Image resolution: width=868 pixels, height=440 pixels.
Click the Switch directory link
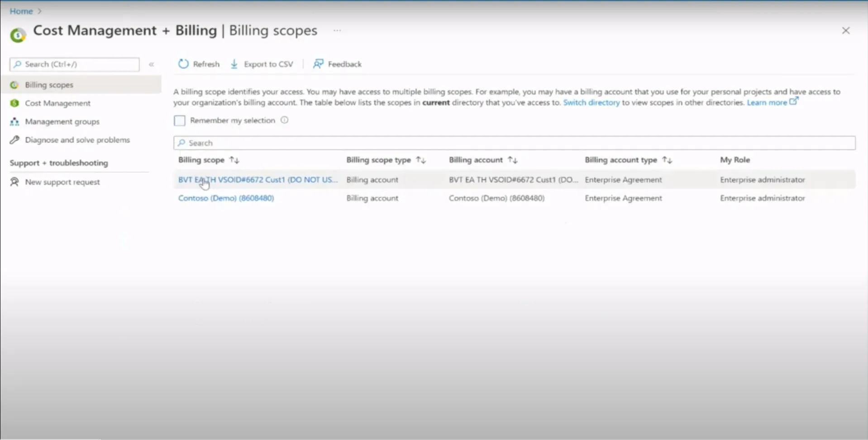[591, 102]
